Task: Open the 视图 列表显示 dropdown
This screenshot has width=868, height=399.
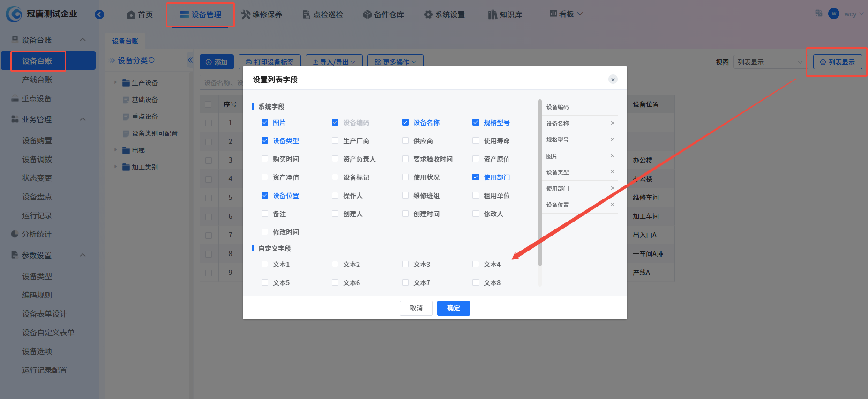Action: click(769, 62)
